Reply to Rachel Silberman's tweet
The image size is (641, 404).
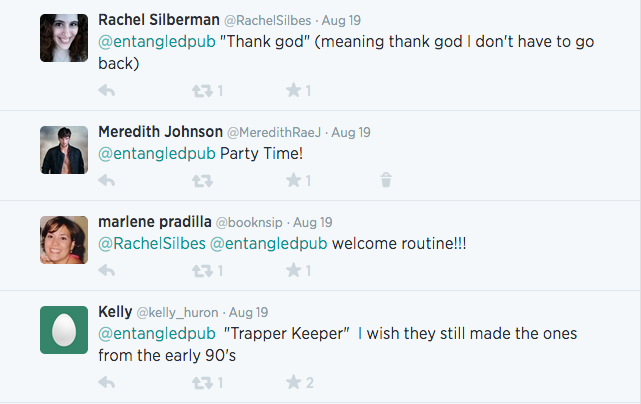point(107,91)
